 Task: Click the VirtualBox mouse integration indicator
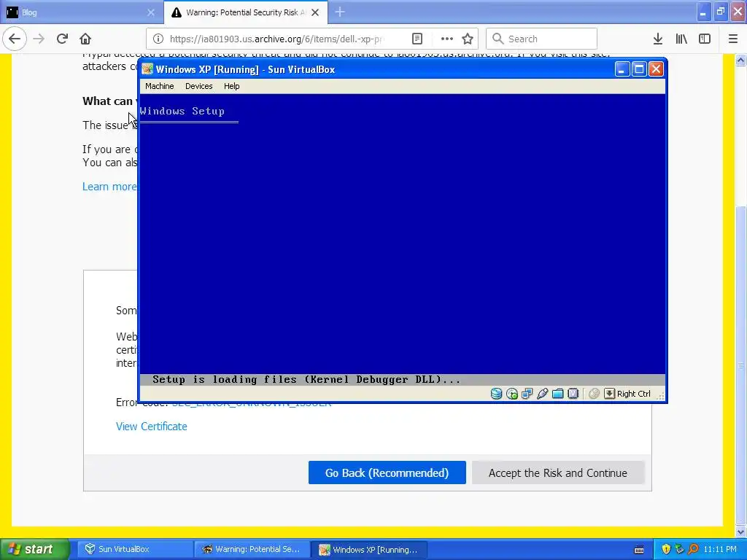(594, 394)
